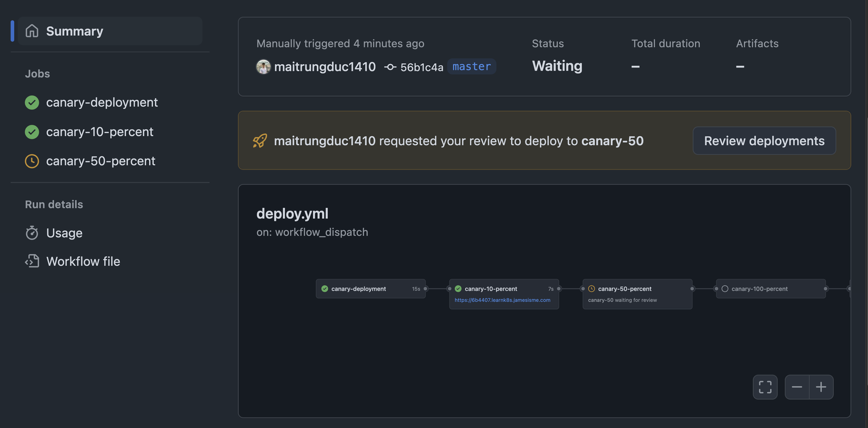The image size is (868, 428).
Task: Zoom out the workflow graph
Action: 797,387
